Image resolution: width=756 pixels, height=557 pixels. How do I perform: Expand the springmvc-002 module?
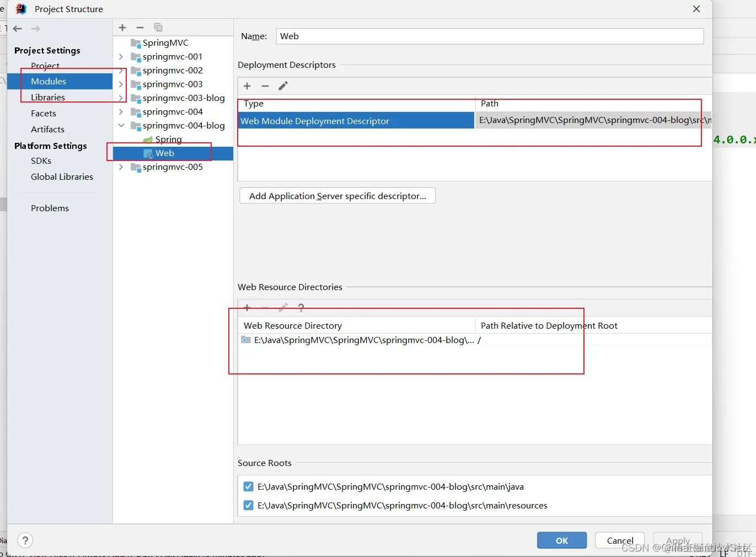121,70
